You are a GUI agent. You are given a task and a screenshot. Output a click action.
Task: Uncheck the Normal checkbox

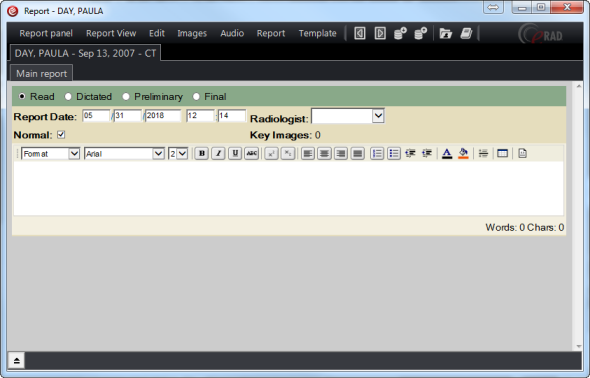click(61, 135)
